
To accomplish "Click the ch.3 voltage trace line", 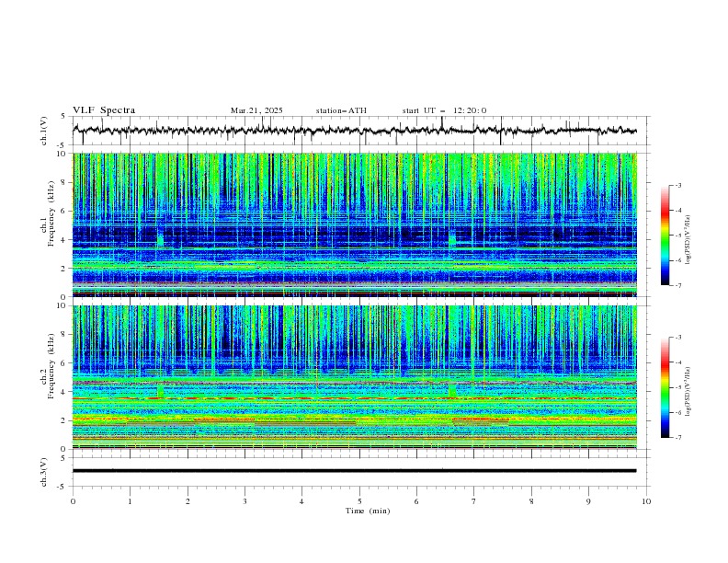I will (x=354, y=471).
